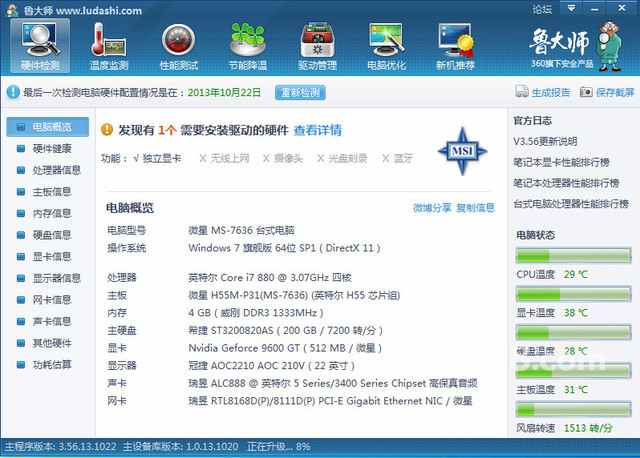Click the 生成报告 report icon
Viewport: 640px width, 458px height.
[522, 92]
